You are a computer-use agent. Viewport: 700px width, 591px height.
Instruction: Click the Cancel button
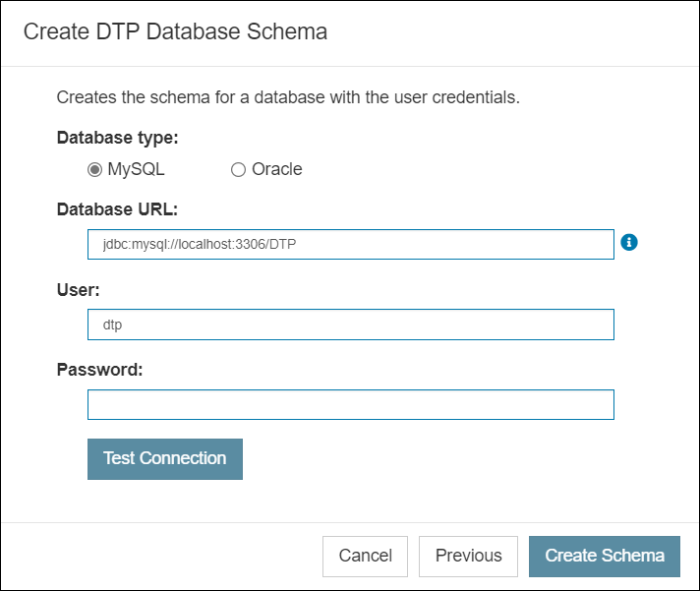pyautogui.click(x=365, y=557)
